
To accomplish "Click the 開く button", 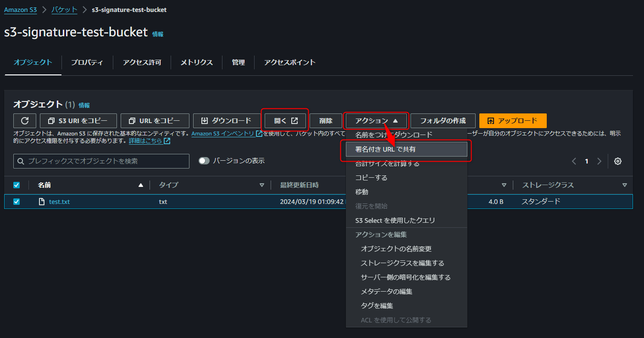I will [x=285, y=121].
